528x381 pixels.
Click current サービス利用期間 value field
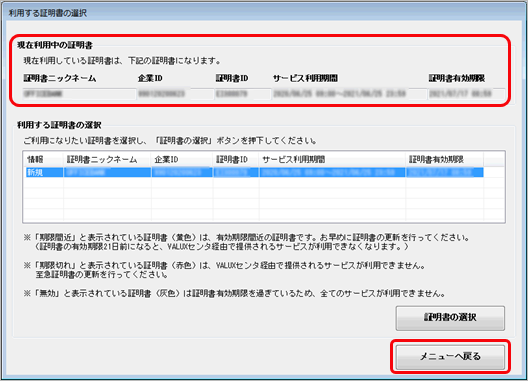click(349, 94)
